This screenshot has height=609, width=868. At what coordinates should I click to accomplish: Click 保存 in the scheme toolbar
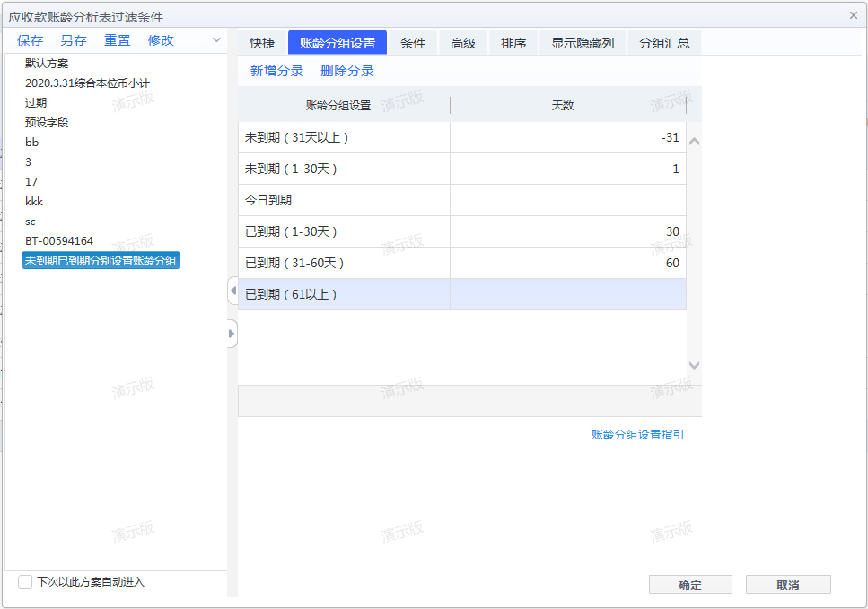(x=31, y=40)
